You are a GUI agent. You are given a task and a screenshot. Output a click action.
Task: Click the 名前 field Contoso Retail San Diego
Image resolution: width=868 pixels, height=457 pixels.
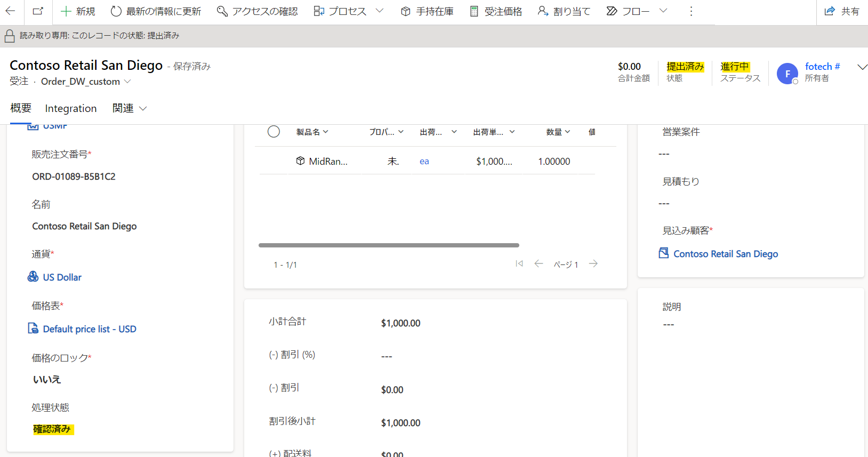click(x=84, y=226)
